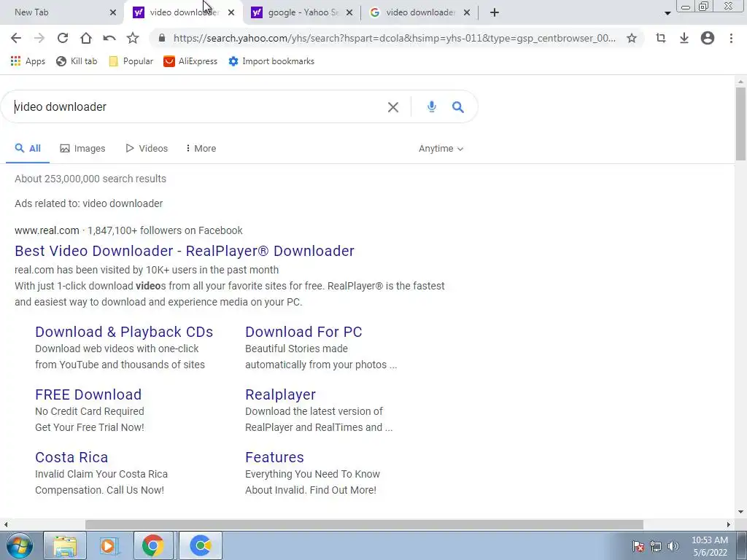Open the Popular bookmarks folder
This screenshot has height=560, width=747.
click(x=131, y=61)
